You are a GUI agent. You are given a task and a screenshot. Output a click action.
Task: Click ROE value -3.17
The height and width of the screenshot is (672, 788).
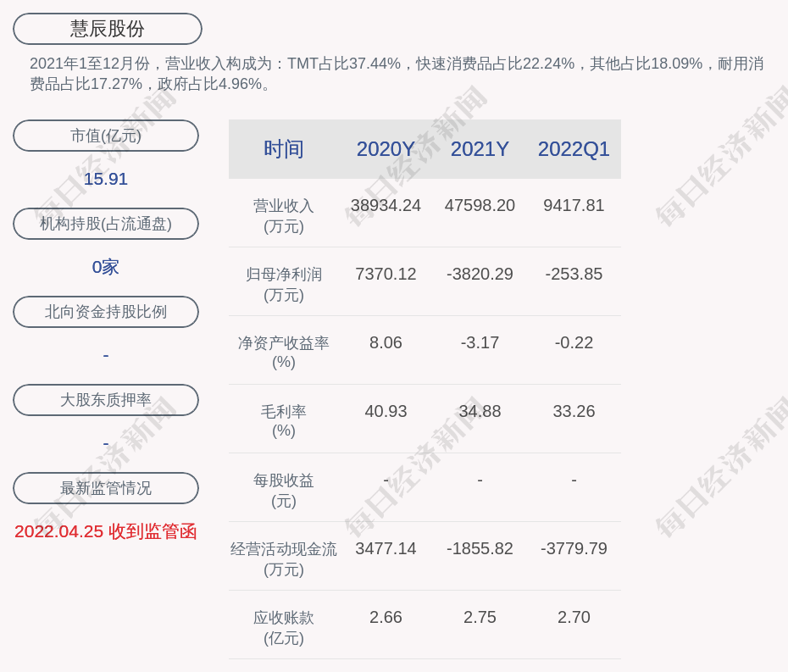[480, 342]
